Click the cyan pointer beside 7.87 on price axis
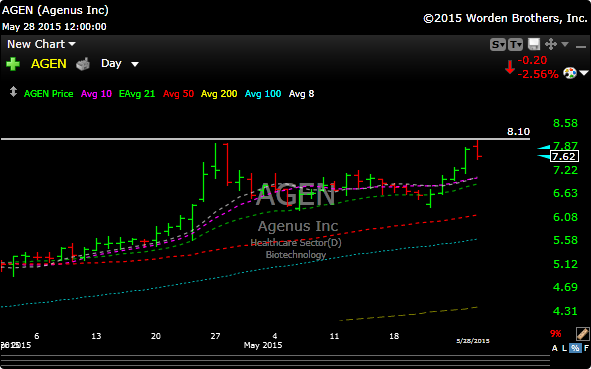This screenshot has height=369, width=591. pyautogui.click(x=543, y=147)
